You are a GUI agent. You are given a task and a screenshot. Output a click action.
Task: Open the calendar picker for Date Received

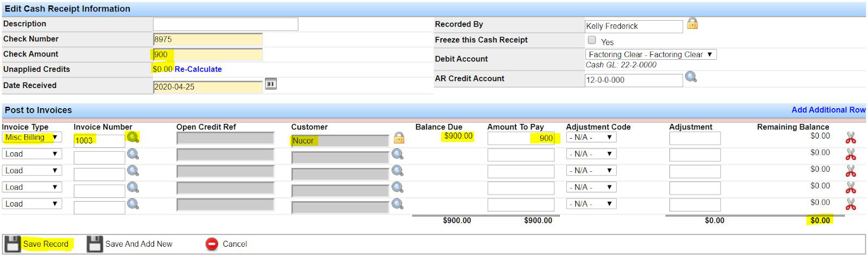(271, 84)
